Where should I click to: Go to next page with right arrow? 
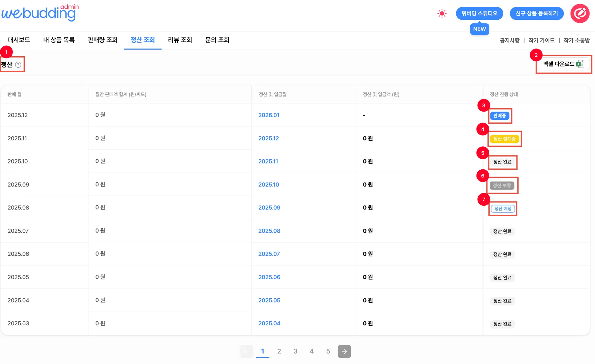344,351
